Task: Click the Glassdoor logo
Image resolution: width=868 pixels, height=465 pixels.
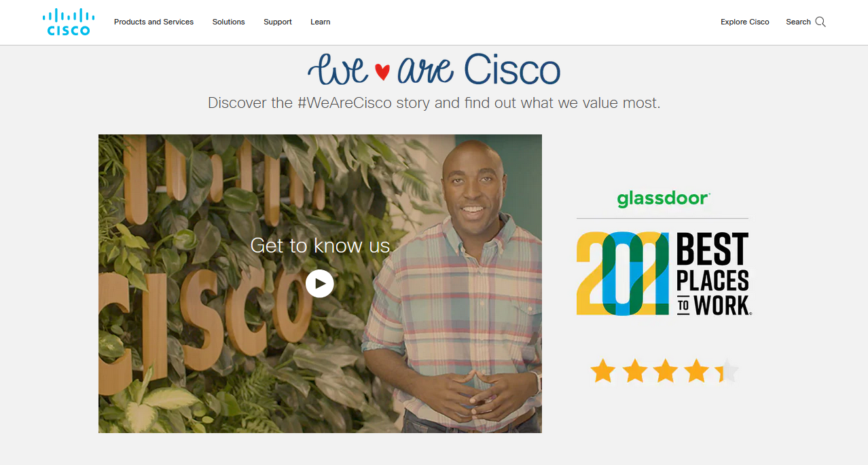Action: (663, 199)
